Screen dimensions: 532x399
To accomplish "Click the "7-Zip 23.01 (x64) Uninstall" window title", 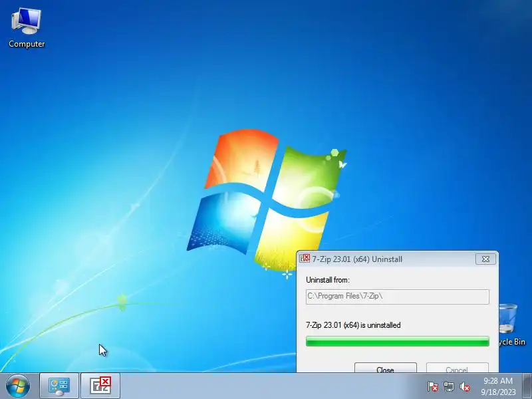I will tap(357, 259).
